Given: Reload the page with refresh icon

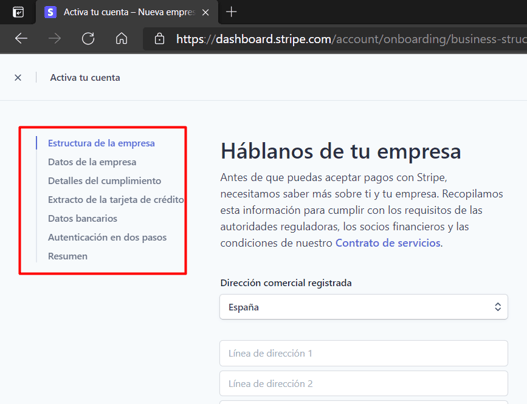Looking at the screenshot, I should (x=88, y=39).
